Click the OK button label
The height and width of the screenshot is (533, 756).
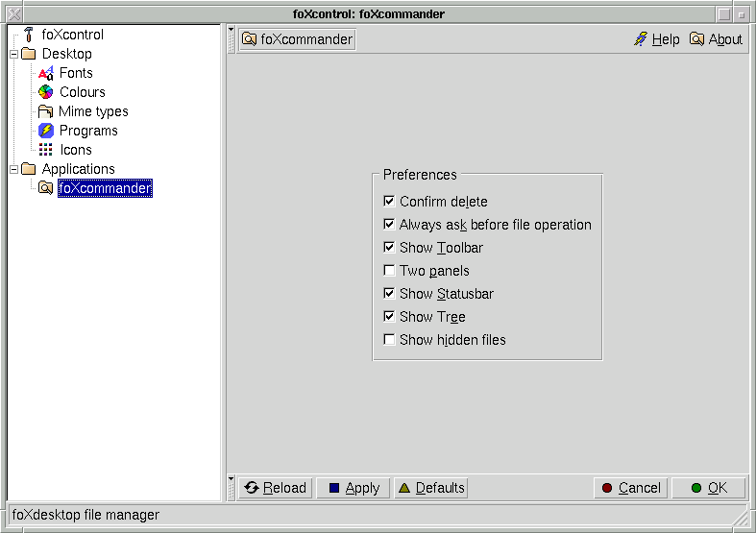(718, 488)
